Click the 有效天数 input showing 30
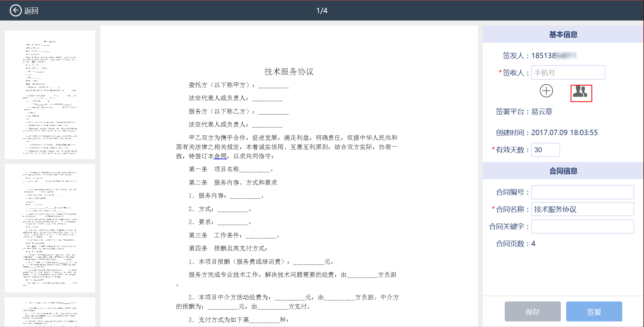Image resolution: width=644 pixels, height=327 pixels. (545, 150)
